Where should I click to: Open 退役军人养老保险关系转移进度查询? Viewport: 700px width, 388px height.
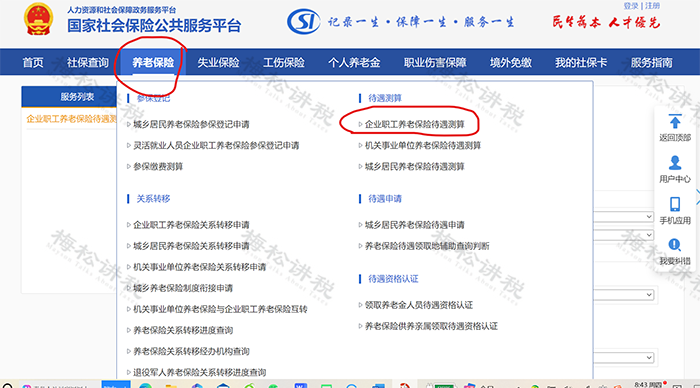(200, 372)
